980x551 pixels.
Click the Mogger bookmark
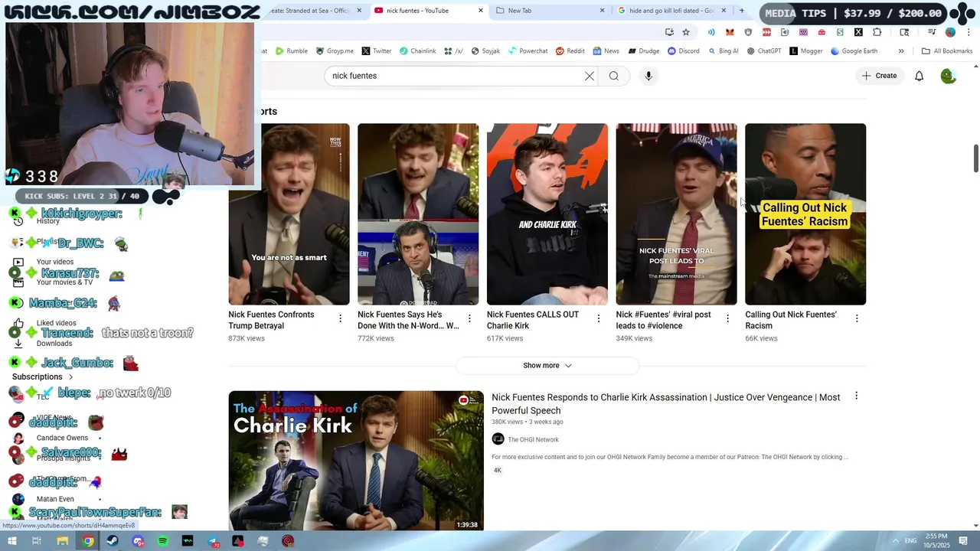click(x=806, y=51)
